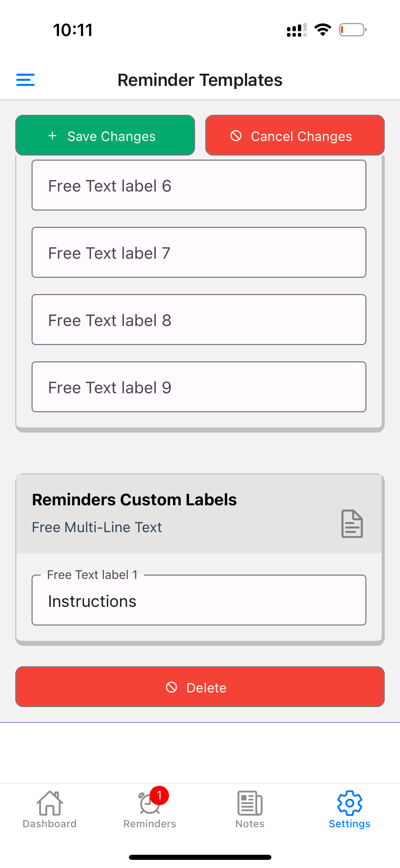Open the hamburger side menu

click(x=25, y=80)
